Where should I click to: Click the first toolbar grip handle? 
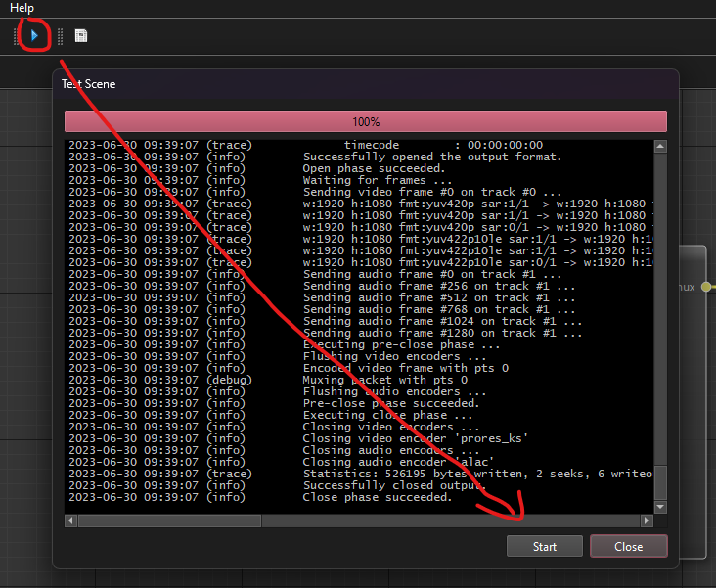click(x=16, y=36)
